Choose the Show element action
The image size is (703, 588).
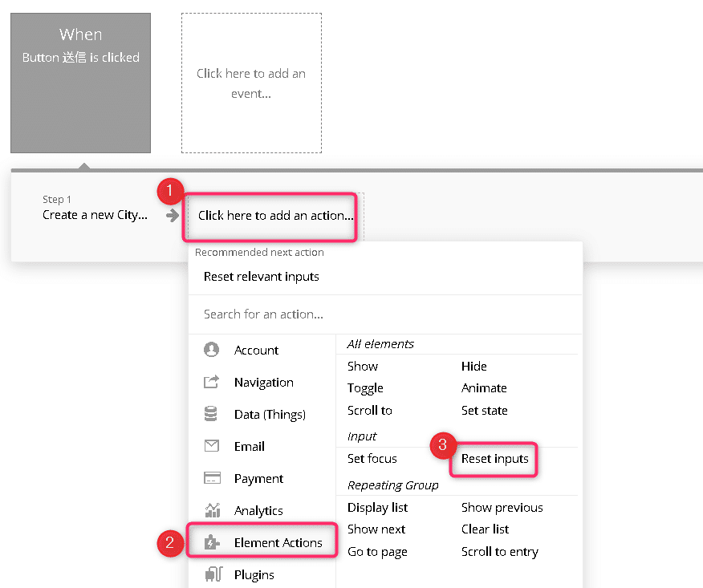tap(363, 366)
